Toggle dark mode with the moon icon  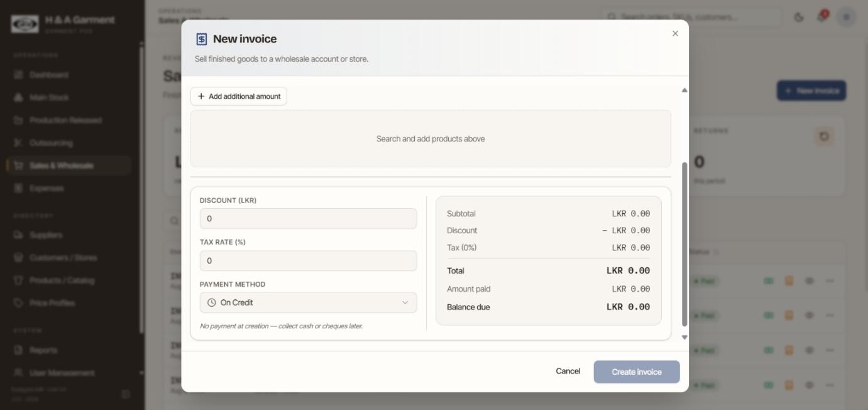click(799, 17)
